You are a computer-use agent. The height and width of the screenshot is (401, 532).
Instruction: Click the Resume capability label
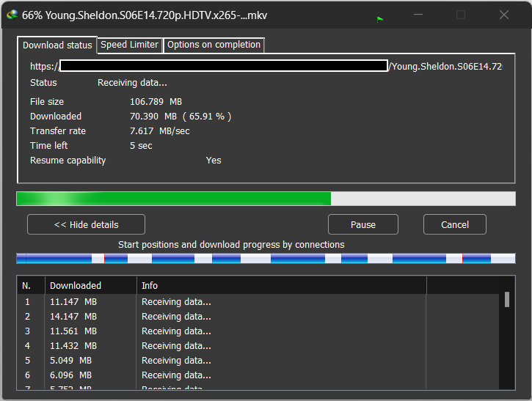click(x=68, y=161)
